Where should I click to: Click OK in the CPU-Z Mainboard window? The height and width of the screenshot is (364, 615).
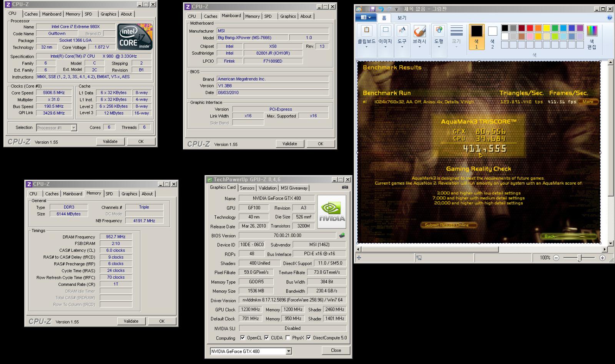click(321, 144)
